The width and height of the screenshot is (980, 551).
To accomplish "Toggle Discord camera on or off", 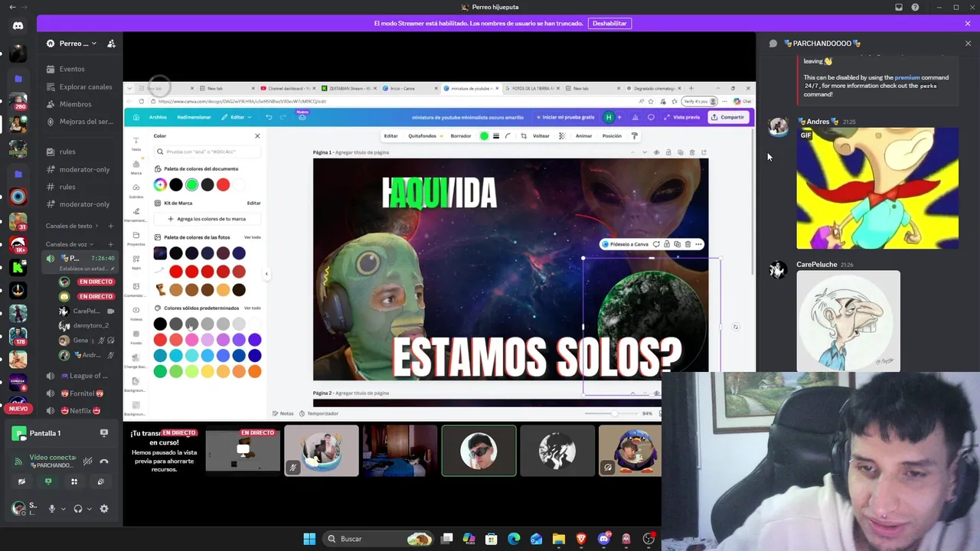I will coord(21,481).
